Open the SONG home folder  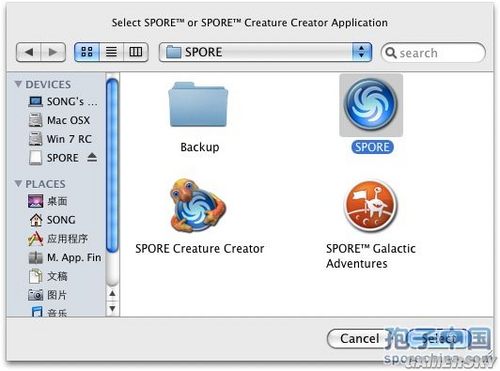pos(52,220)
